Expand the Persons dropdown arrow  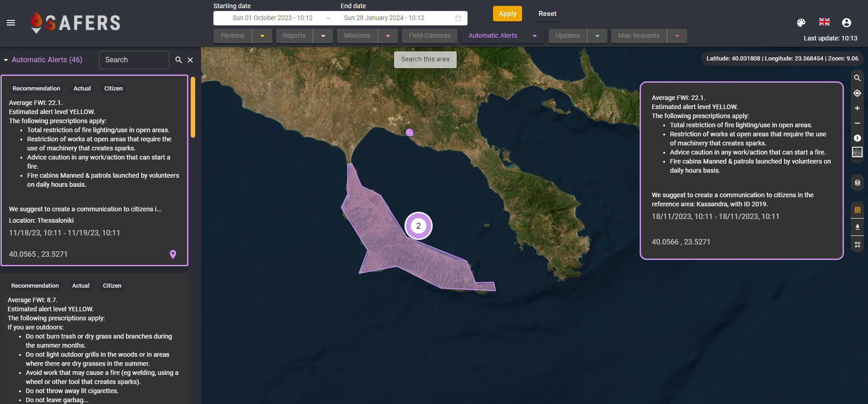click(x=262, y=35)
